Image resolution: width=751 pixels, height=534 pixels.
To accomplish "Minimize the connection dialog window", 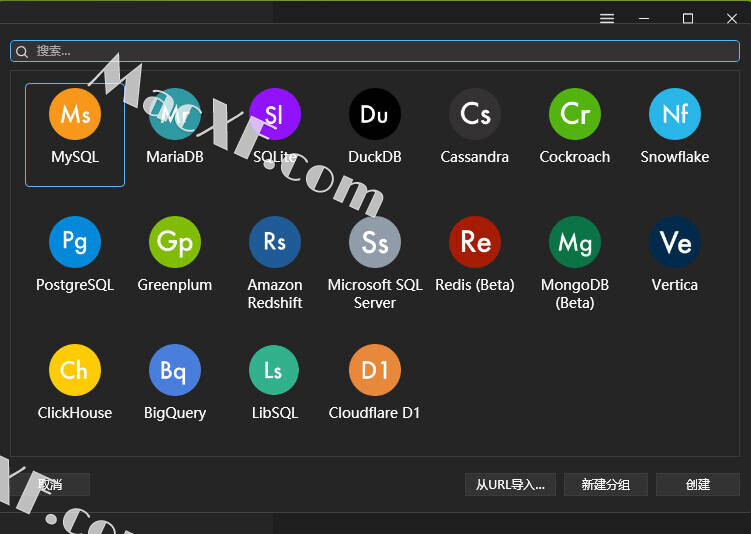I will point(644,19).
